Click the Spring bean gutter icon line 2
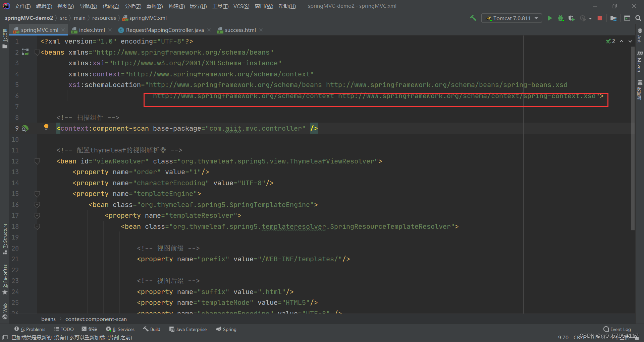This screenshot has height=342, width=644. (x=25, y=52)
